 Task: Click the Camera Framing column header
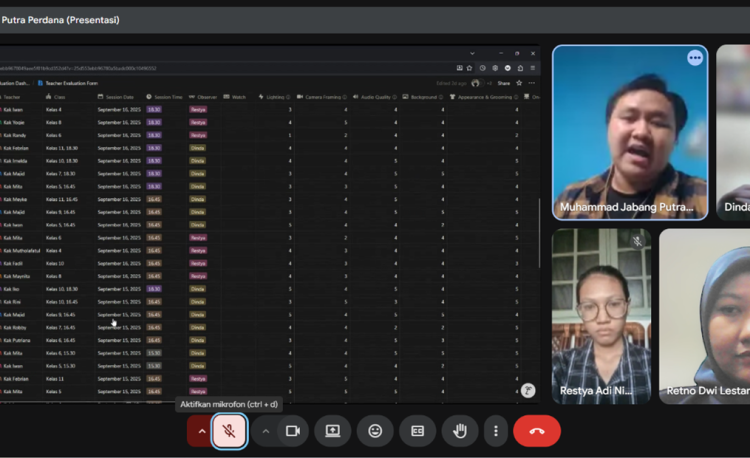tap(327, 97)
